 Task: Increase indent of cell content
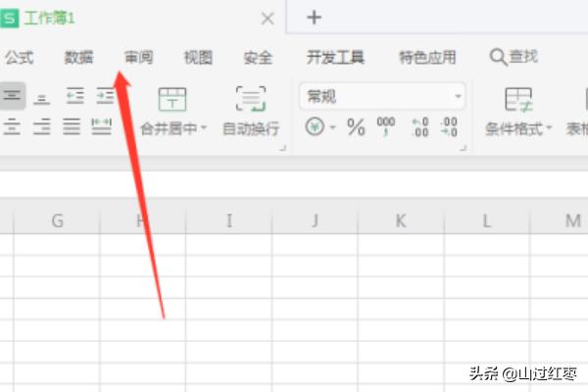(x=105, y=96)
